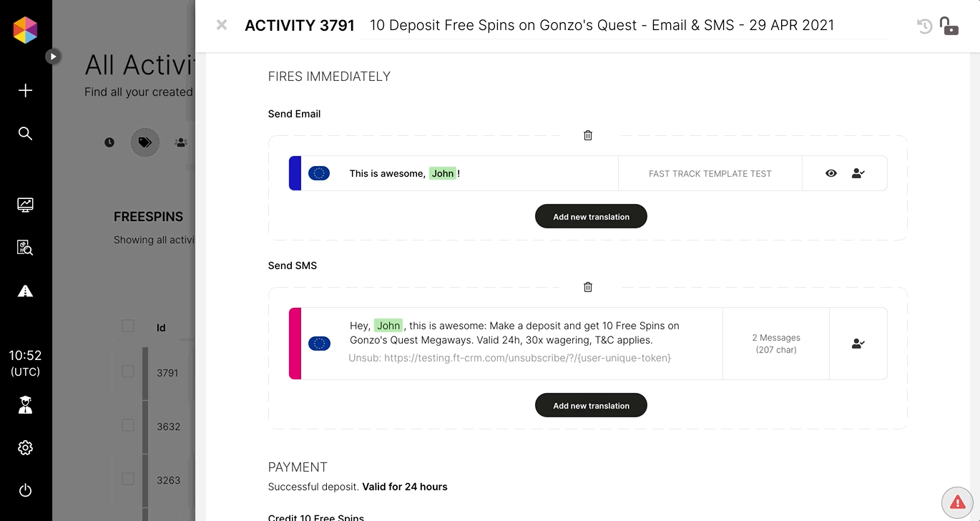This screenshot has width=980, height=521.
Task: Preview the email using the eye icon
Action: (831, 173)
